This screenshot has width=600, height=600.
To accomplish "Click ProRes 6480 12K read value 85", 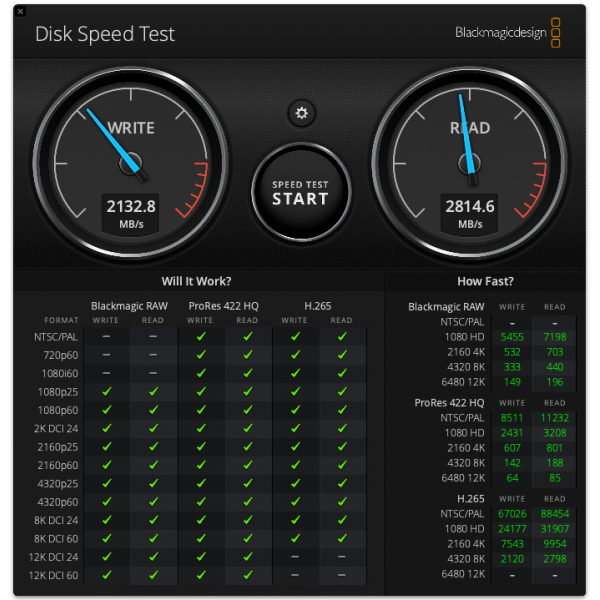I will coord(555,478).
